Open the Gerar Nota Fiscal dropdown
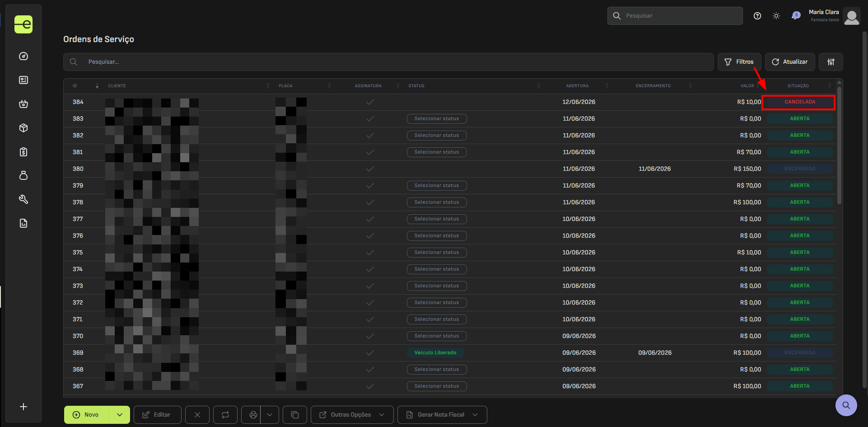This screenshot has height=427, width=868. click(x=442, y=415)
